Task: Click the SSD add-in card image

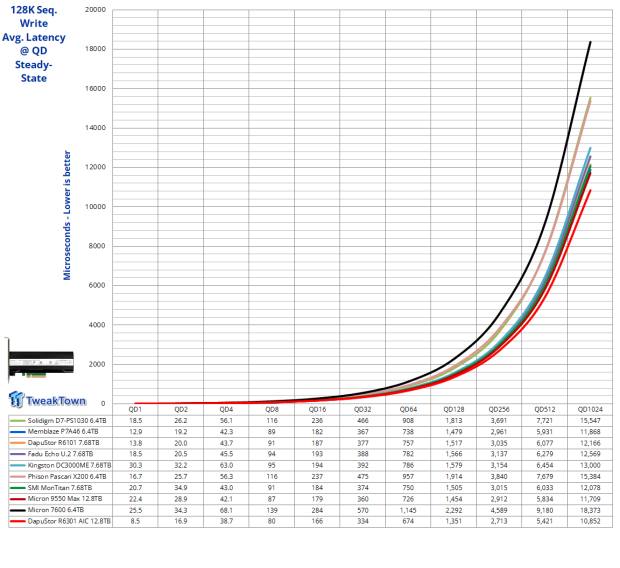Action: pyautogui.click(x=40, y=359)
